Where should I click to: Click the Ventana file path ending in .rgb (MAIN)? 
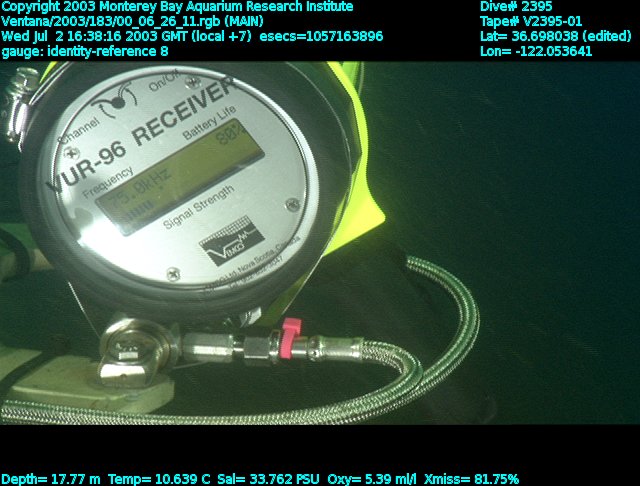click(x=132, y=22)
